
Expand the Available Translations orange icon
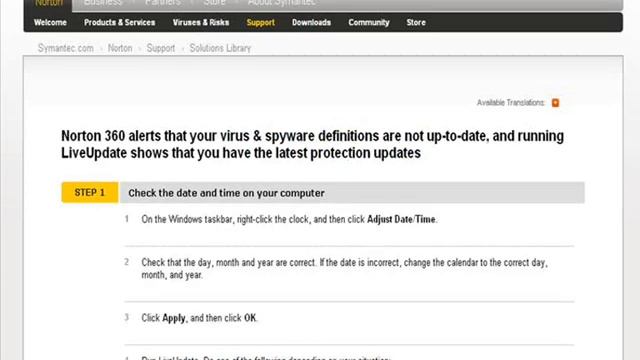pyautogui.click(x=555, y=103)
